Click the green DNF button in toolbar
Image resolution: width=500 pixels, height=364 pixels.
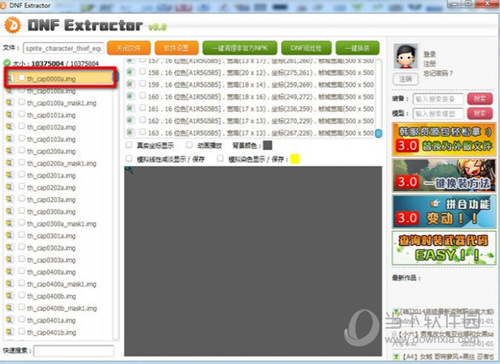[306, 48]
